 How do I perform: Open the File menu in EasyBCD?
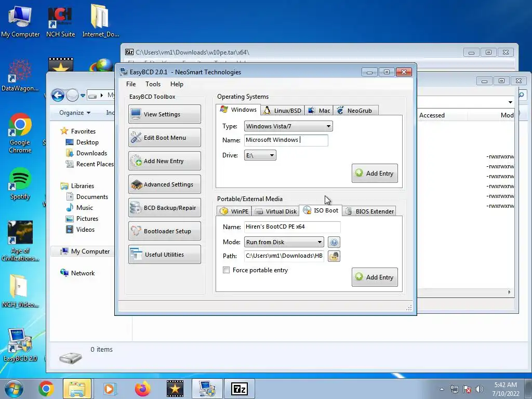coord(130,84)
